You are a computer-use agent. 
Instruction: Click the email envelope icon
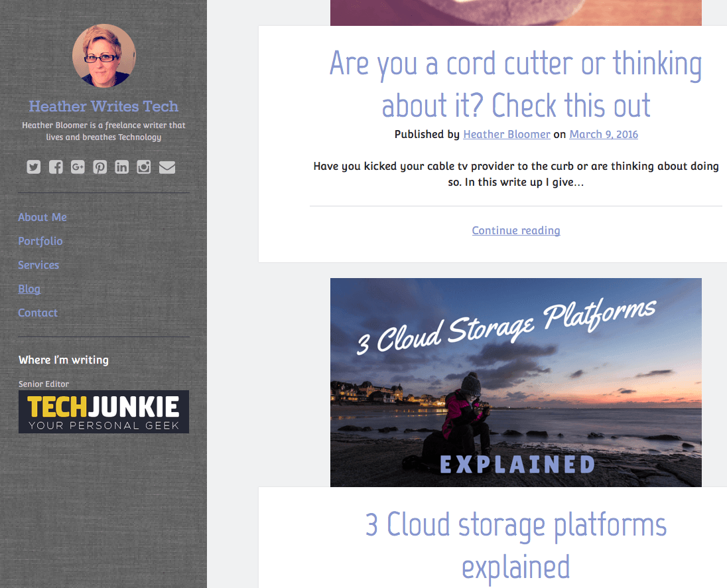[x=167, y=167]
